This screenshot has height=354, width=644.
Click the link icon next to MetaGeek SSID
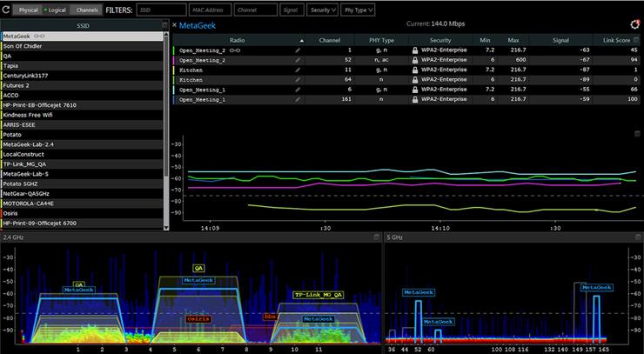click(38, 36)
